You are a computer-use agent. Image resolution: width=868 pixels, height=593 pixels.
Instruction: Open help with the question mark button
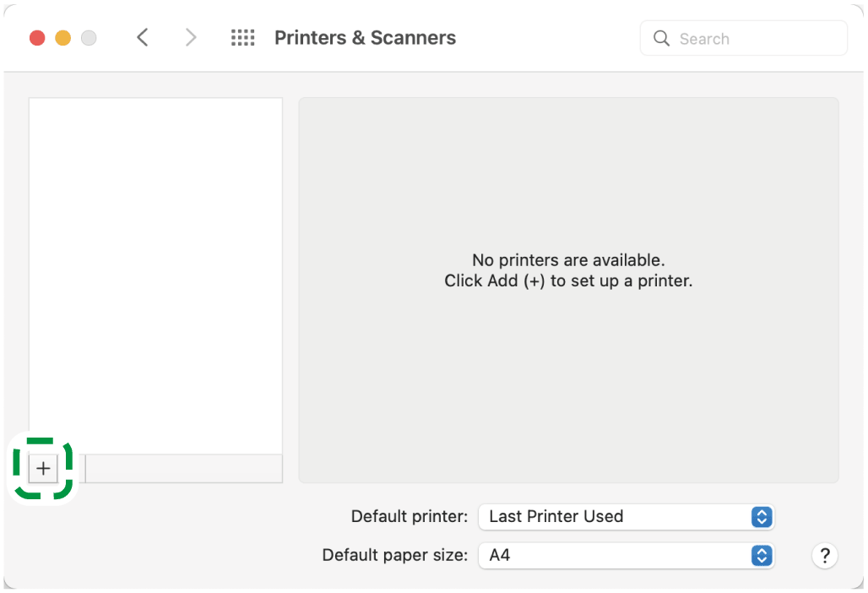(x=824, y=556)
